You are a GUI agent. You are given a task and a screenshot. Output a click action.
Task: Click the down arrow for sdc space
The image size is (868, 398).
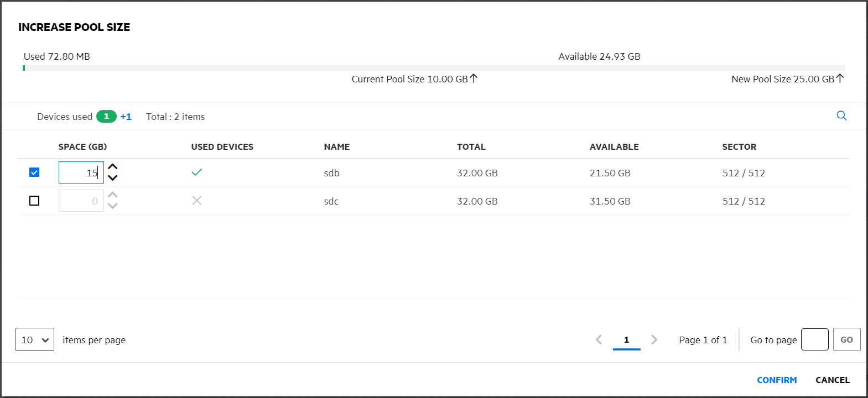[x=113, y=206]
